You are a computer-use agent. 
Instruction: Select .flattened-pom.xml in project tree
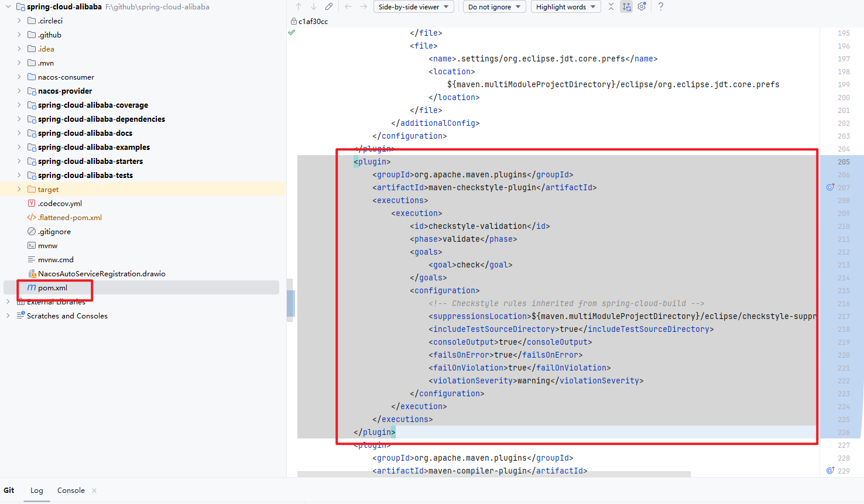pos(70,218)
